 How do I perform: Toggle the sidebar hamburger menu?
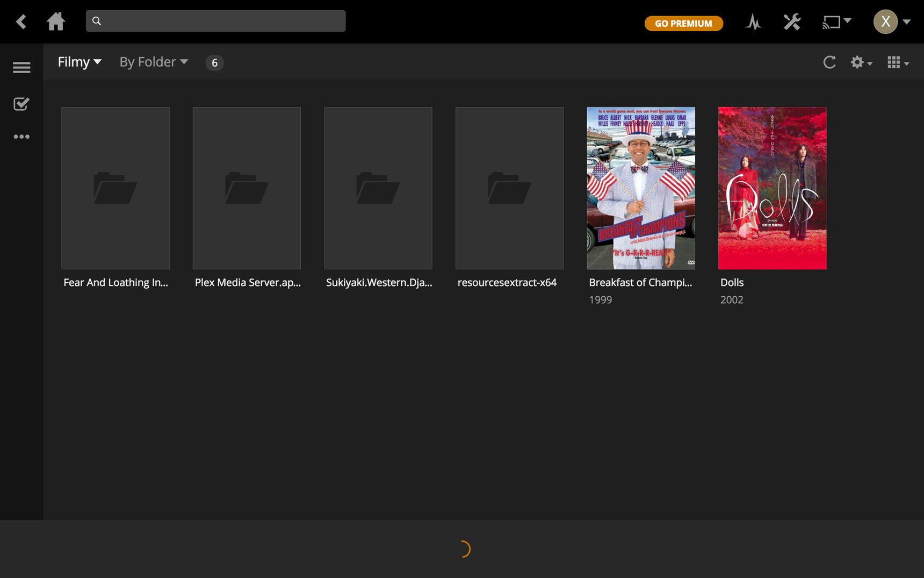click(21, 68)
